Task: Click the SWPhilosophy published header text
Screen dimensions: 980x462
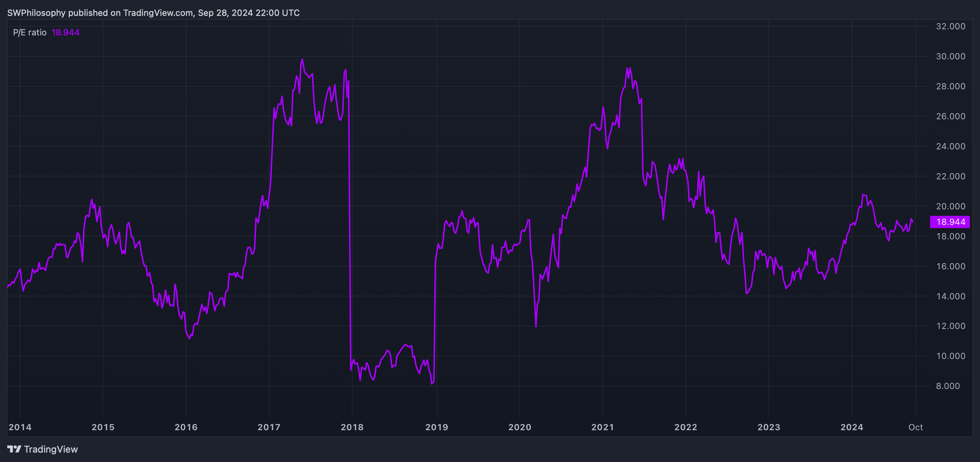Action: (153, 13)
